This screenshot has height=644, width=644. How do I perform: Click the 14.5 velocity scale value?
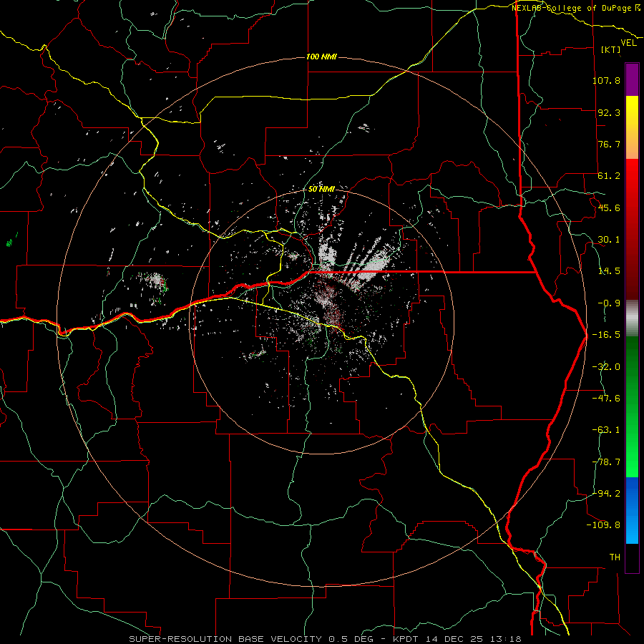[x=609, y=271]
